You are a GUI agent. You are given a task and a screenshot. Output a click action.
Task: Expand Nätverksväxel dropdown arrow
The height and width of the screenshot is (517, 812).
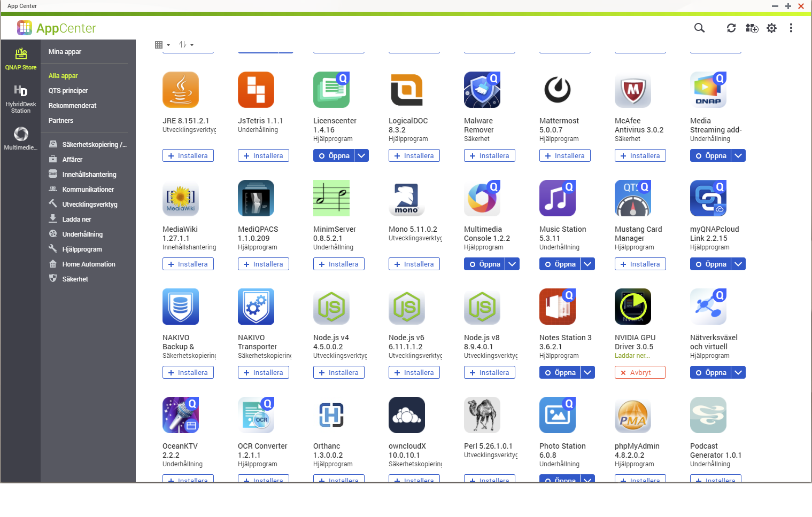(x=739, y=372)
